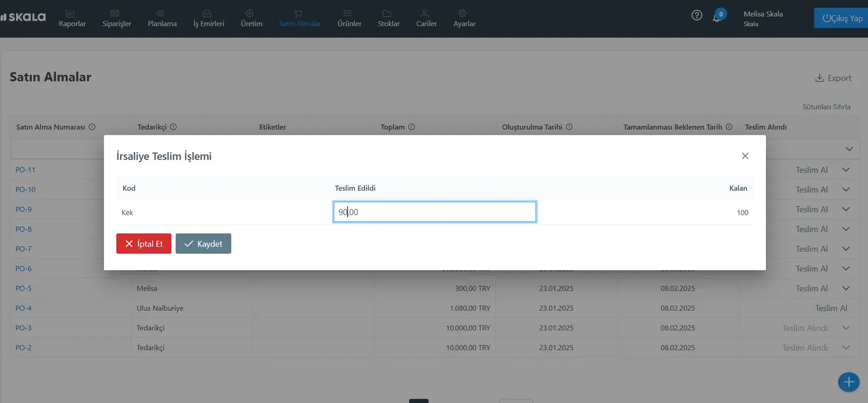Open purchase order PO-2 link
The width and height of the screenshot is (868, 403).
pos(23,348)
